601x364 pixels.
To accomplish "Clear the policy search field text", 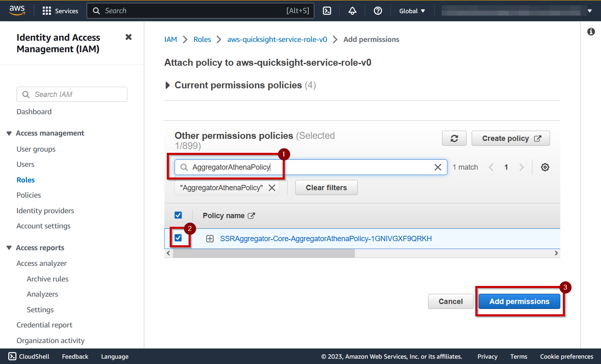I will coord(438,167).
